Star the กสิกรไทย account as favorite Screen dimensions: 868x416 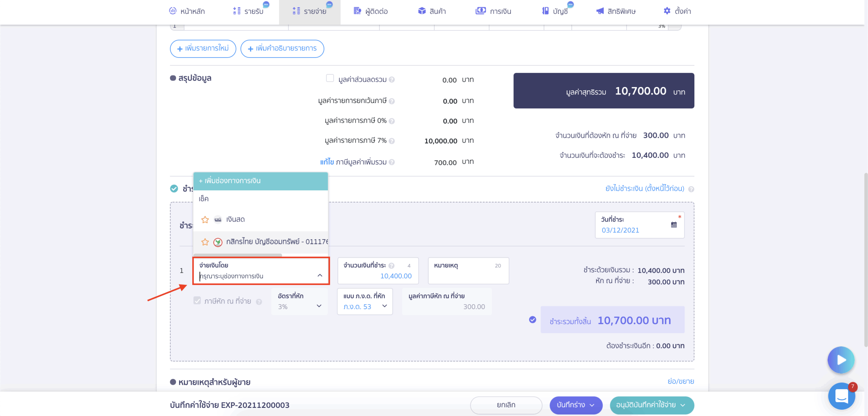pyautogui.click(x=205, y=242)
